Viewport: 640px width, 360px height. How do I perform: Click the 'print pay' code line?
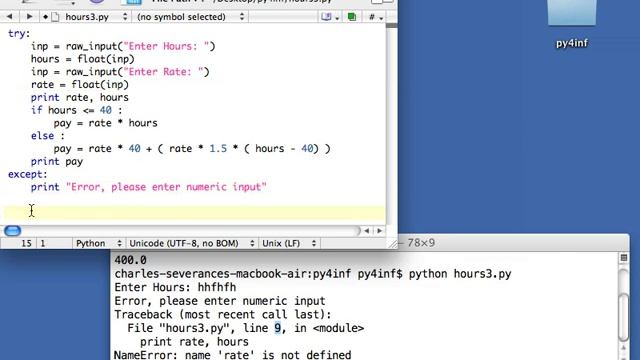click(x=57, y=162)
